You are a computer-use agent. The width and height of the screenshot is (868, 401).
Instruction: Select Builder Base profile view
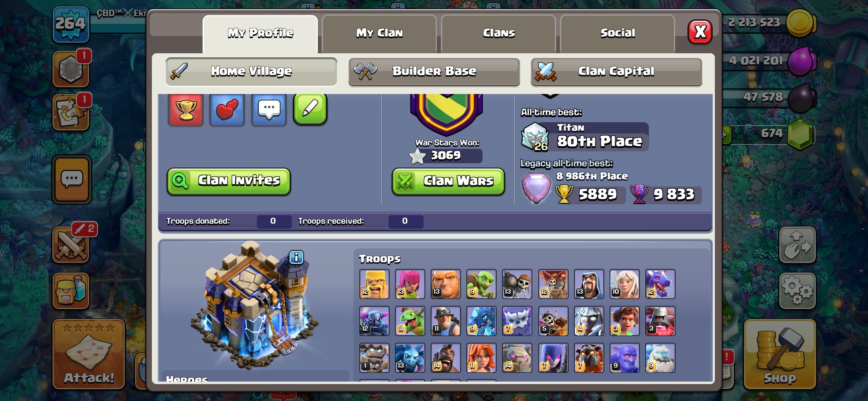click(x=434, y=71)
